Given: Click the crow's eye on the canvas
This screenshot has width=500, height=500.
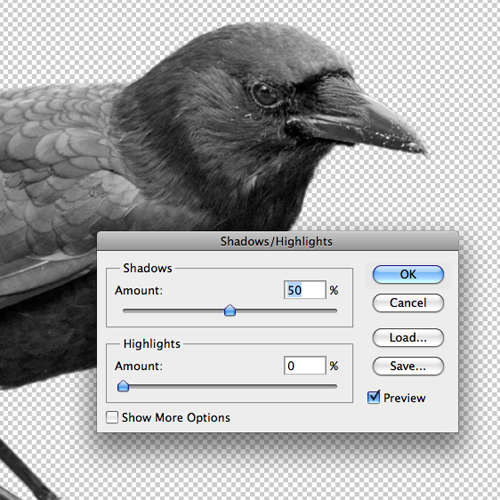Looking at the screenshot, I should (265, 94).
